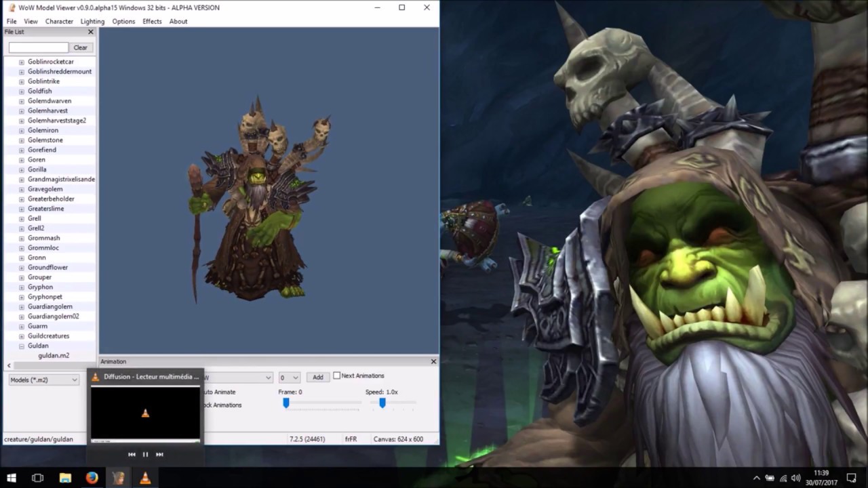Select Grell2 in the file list
The height and width of the screenshot is (488, 868).
point(36,228)
